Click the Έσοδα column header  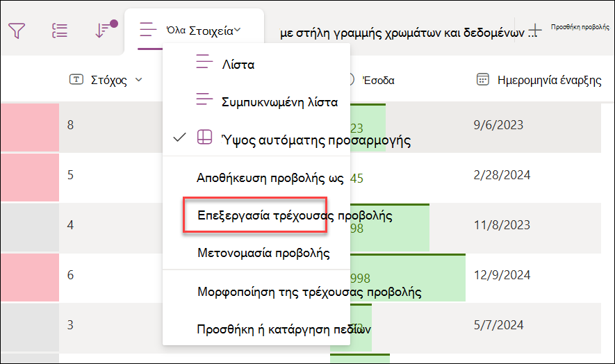tap(379, 81)
